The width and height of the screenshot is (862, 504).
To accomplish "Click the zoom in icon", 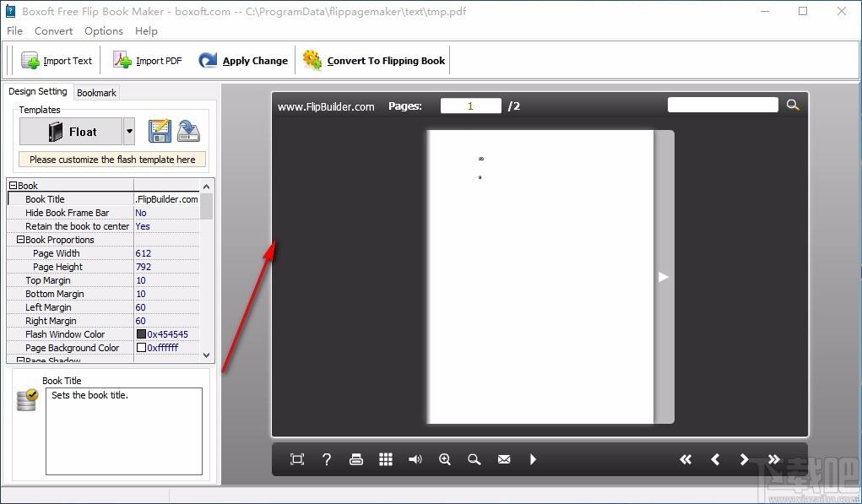I will [x=445, y=459].
